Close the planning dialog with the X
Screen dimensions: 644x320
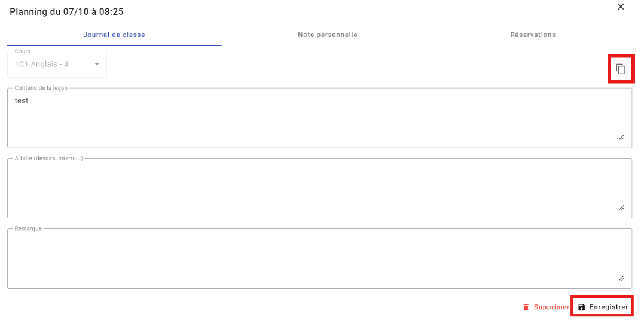(621, 7)
